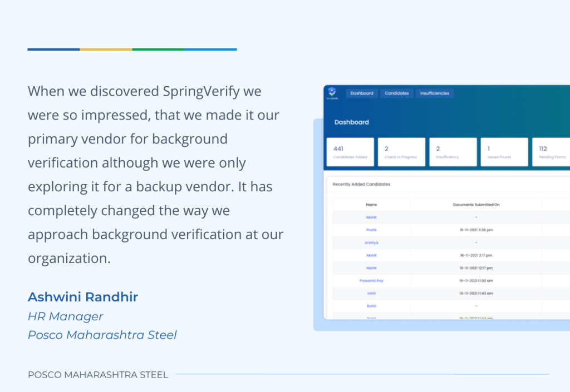
Task: Click the green segment of the color bar
Action: pyautogui.click(x=158, y=49)
